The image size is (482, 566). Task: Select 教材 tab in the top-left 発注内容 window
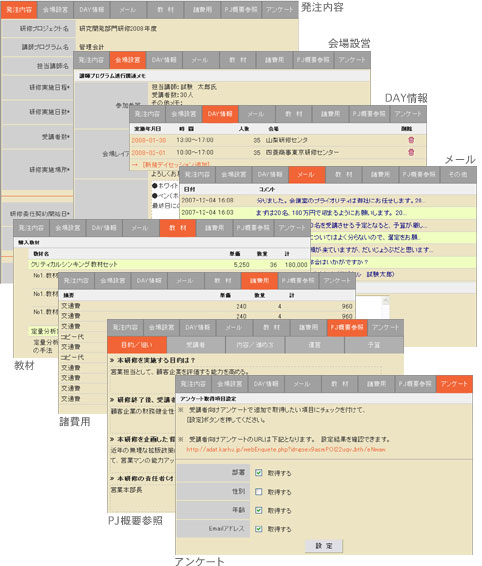165,10
